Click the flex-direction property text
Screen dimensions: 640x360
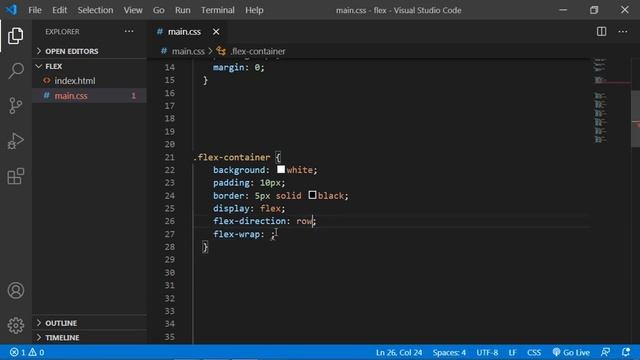point(249,221)
